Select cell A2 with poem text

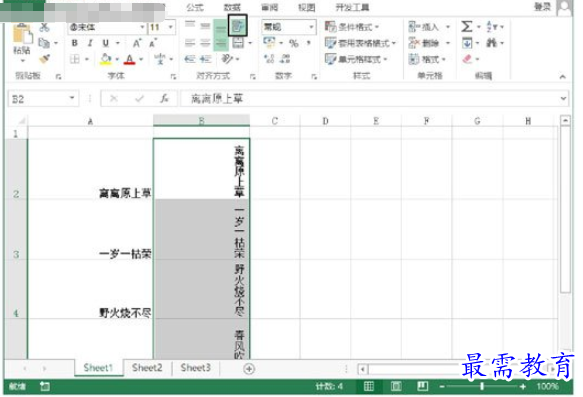point(90,169)
